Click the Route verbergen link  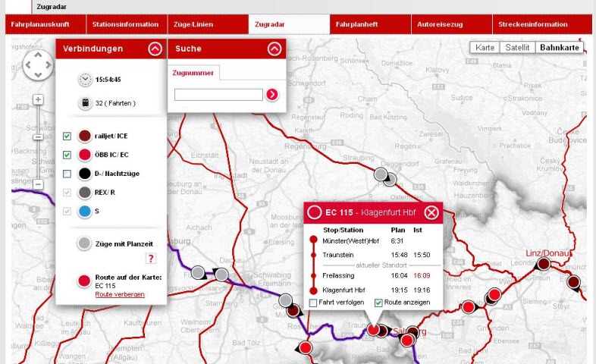tap(120, 293)
